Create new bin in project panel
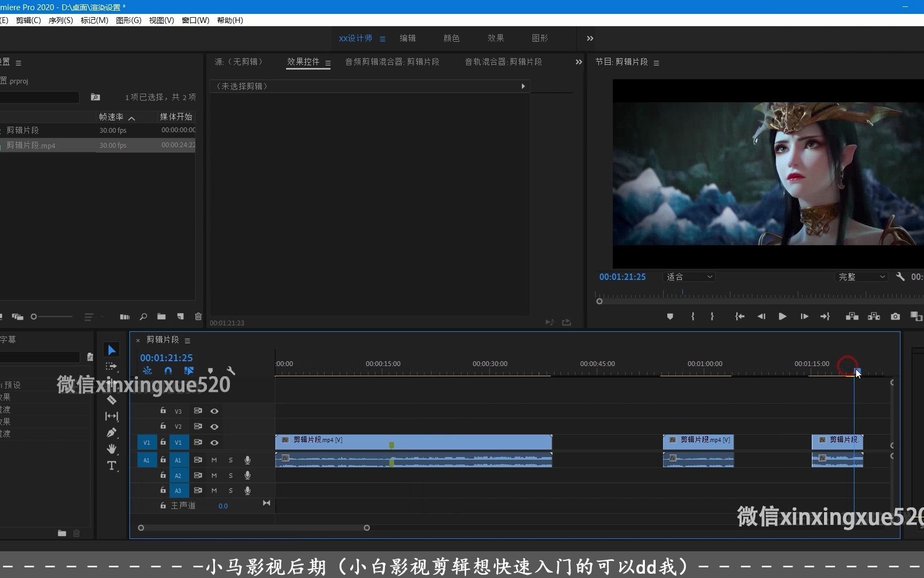 (161, 316)
